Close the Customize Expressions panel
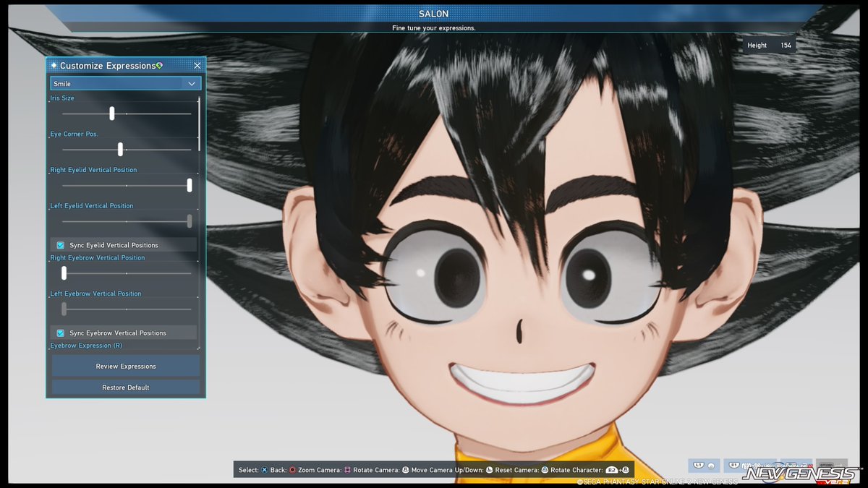Image resolution: width=868 pixels, height=488 pixels. [197, 66]
